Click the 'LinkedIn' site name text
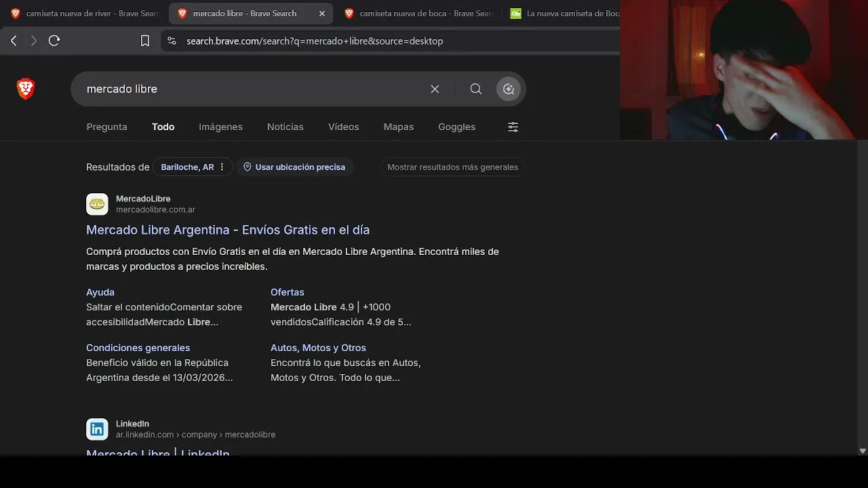Screen dimensions: 868x488 132,424
